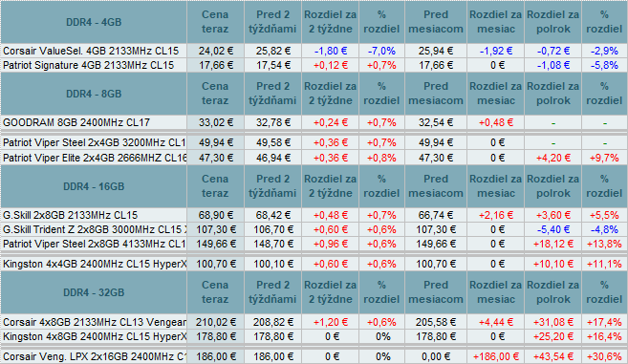
Task: Select Corsair ValueSel. 4GB 2133MHz CL15 row
Action: coord(314,51)
